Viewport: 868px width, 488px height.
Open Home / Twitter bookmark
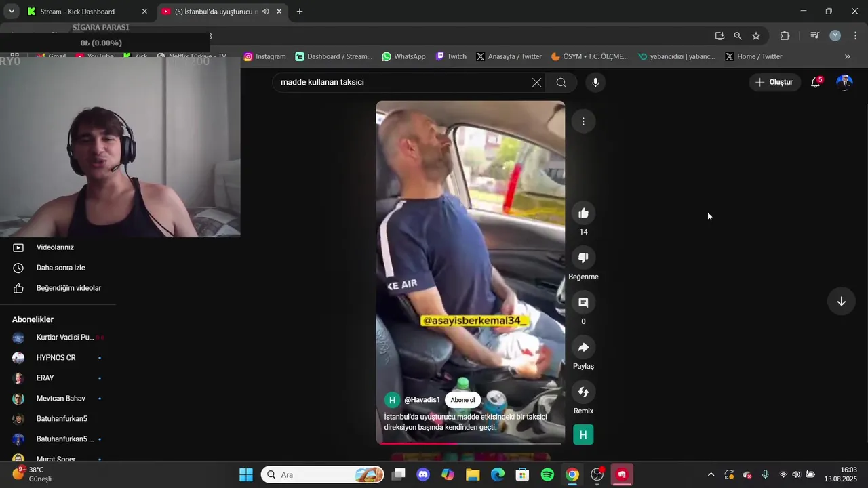753,56
